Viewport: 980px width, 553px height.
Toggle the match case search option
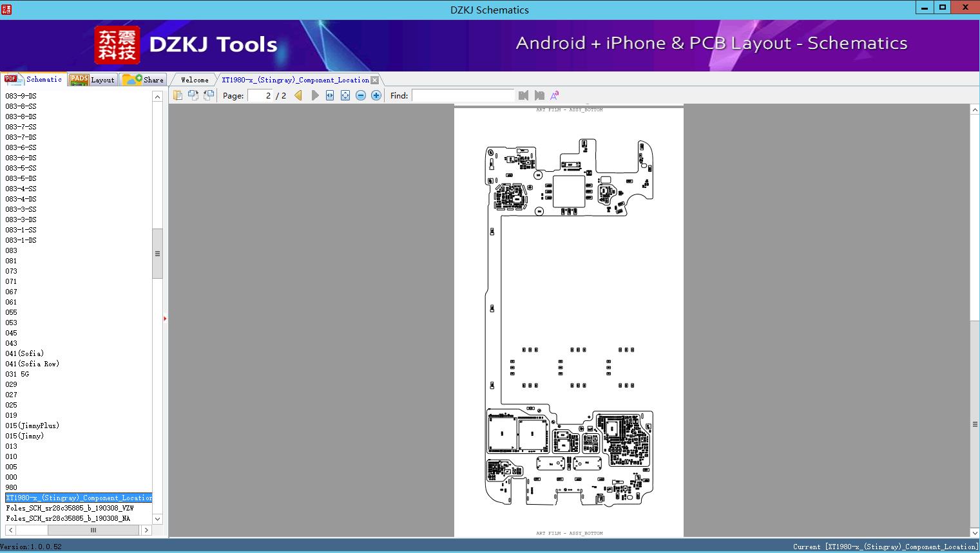click(x=555, y=95)
